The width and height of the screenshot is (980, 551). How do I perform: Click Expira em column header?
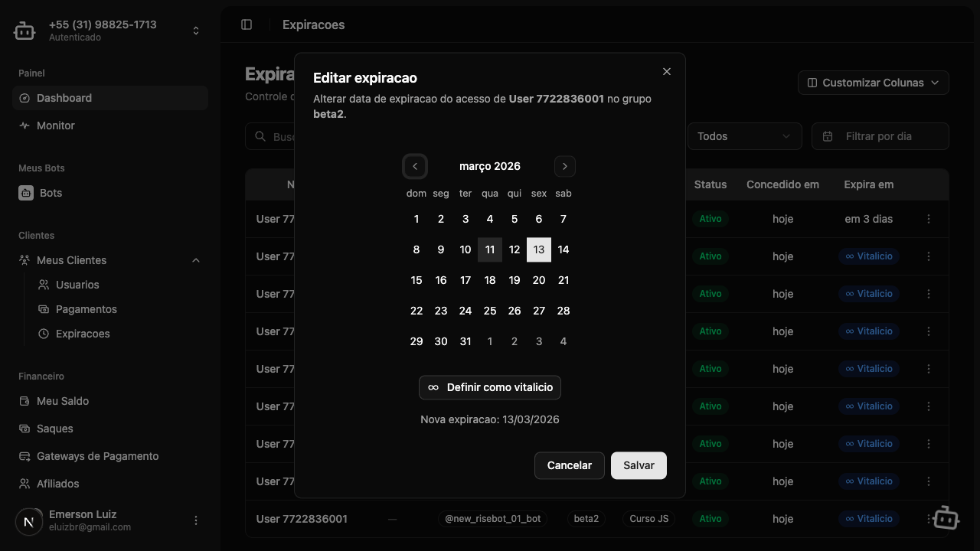coord(869,184)
